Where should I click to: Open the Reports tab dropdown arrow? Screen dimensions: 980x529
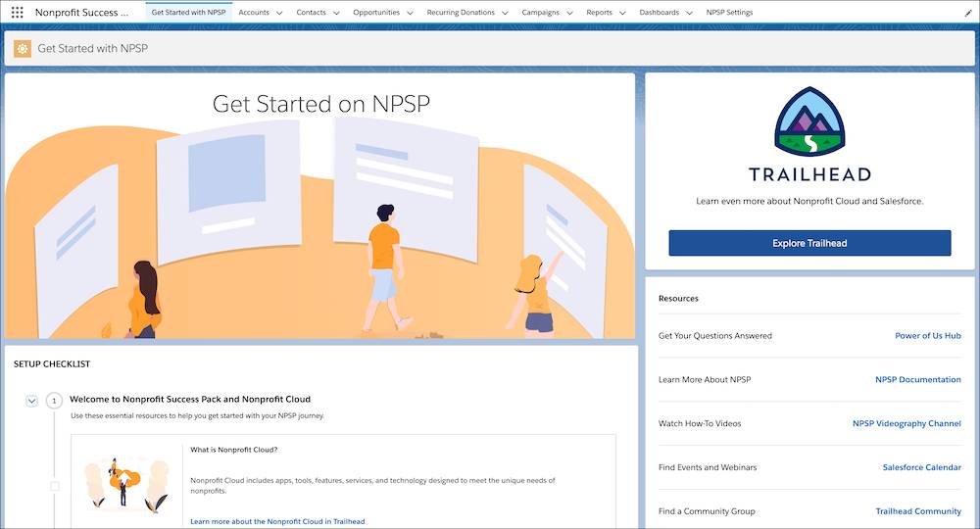pyautogui.click(x=622, y=13)
